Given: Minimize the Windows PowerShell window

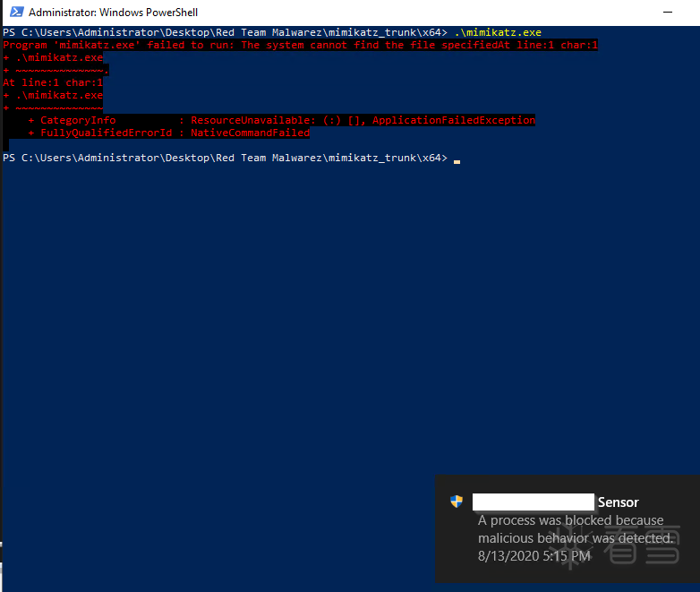Looking at the screenshot, I should (668, 12).
